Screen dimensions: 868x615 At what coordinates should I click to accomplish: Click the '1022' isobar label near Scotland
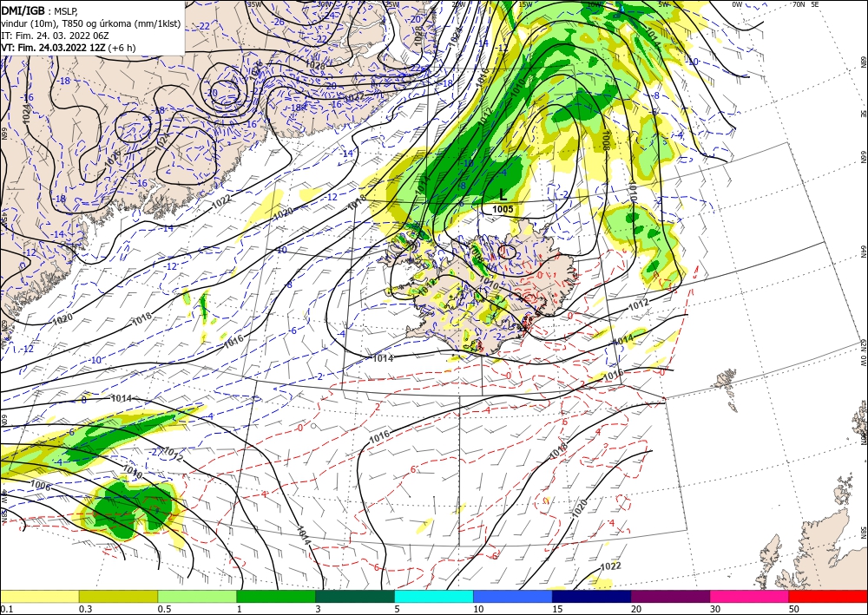[610, 566]
